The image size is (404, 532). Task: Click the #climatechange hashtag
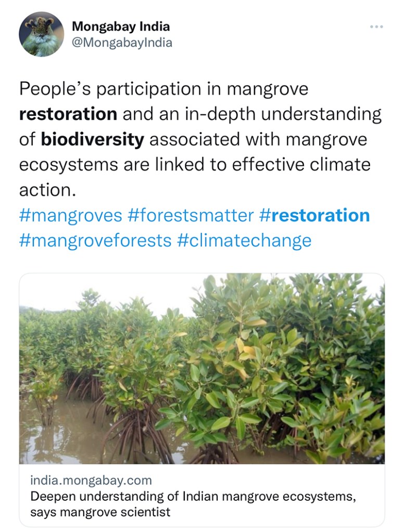pyautogui.click(x=244, y=240)
